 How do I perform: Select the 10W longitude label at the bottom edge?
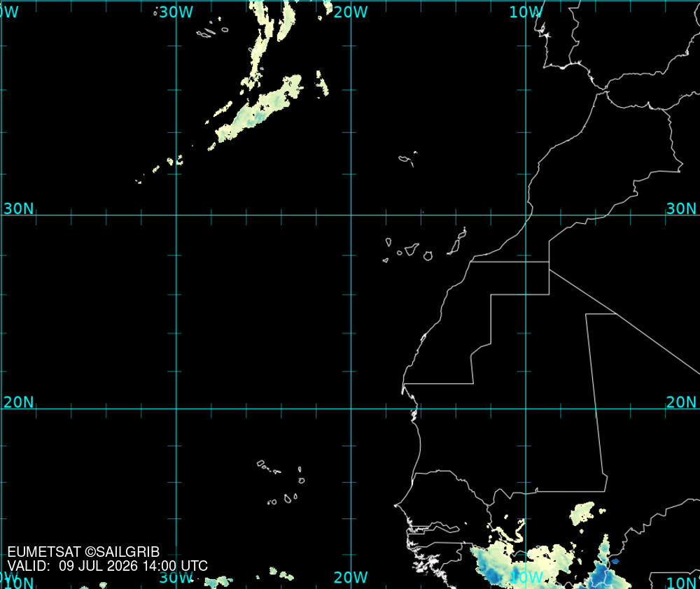526,577
